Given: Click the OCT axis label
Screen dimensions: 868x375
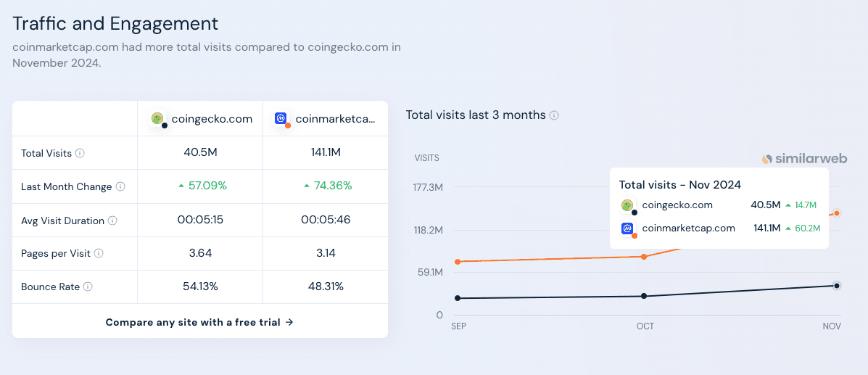Looking at the screenshot, I should 645,326.
